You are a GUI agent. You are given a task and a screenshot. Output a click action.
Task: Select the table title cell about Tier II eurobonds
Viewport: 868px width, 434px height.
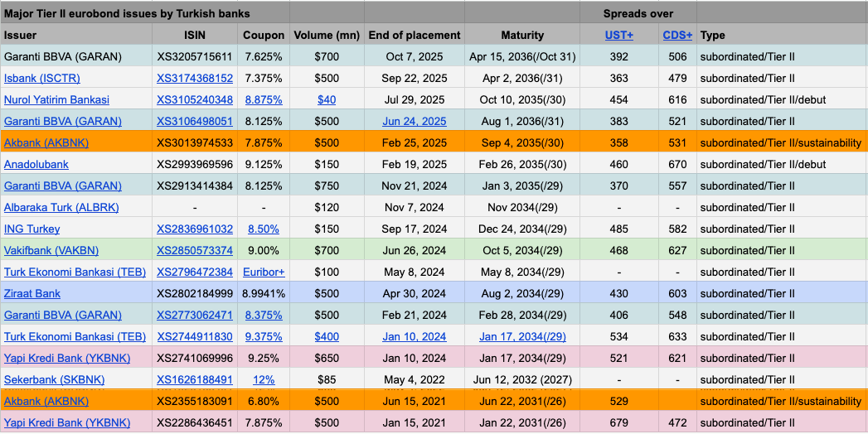pos(127,13)
